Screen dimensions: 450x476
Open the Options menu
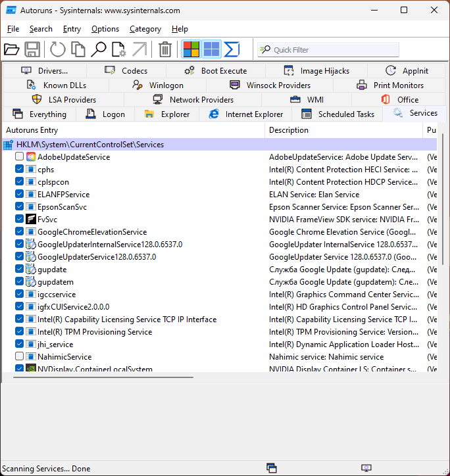(x=105, y=29)
